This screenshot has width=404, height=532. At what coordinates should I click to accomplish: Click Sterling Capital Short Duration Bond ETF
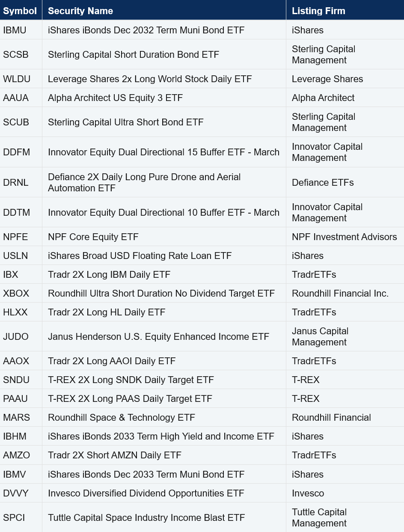134,55
